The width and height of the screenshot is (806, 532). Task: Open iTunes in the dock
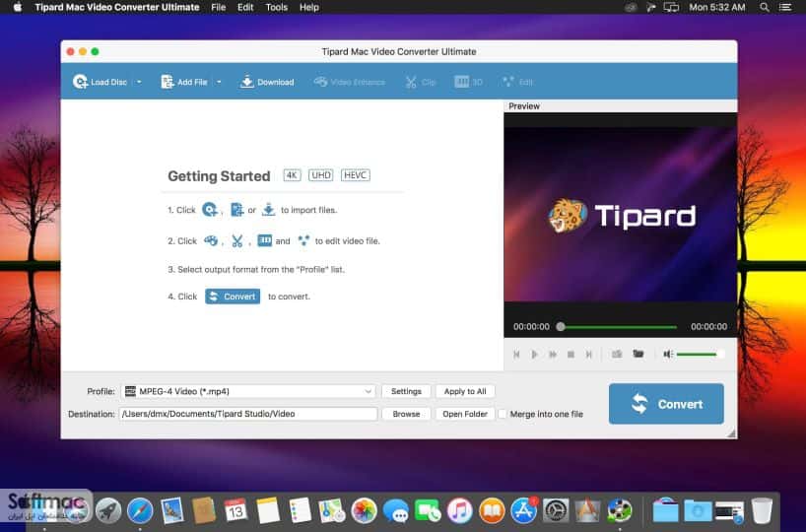459,511
